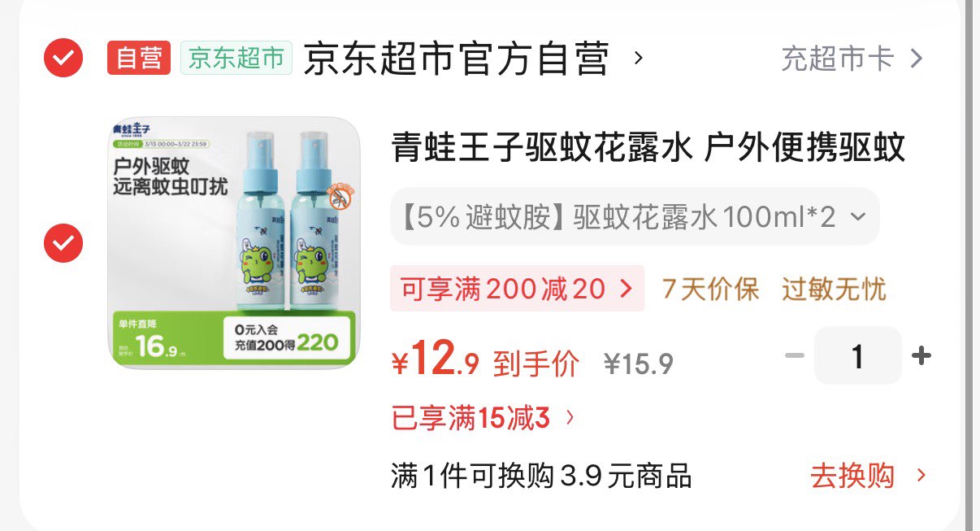Tap the quantity field showing 1
Viewport: 980px width, 531px height.
coord(858,355)
